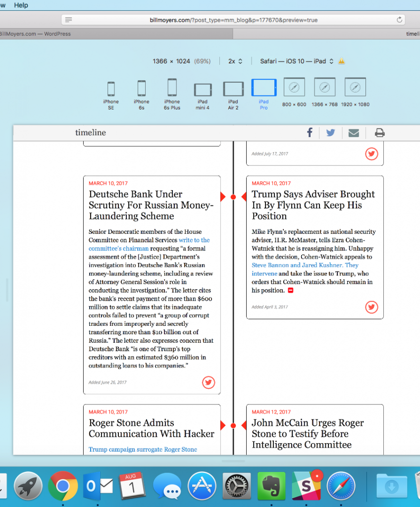Share the timeline via email icon
This screenshot has height=507, width=420.
353,133
